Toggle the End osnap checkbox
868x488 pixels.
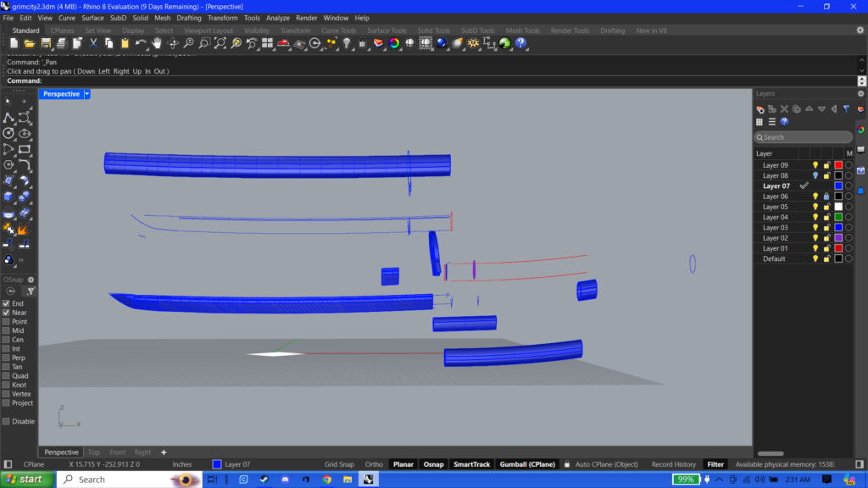[6, 304]
